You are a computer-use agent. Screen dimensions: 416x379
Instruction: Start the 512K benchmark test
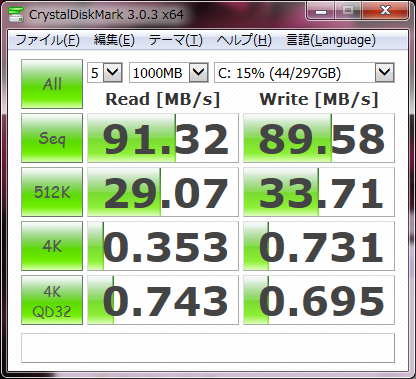pyautogui.click(x=52, y=192)
